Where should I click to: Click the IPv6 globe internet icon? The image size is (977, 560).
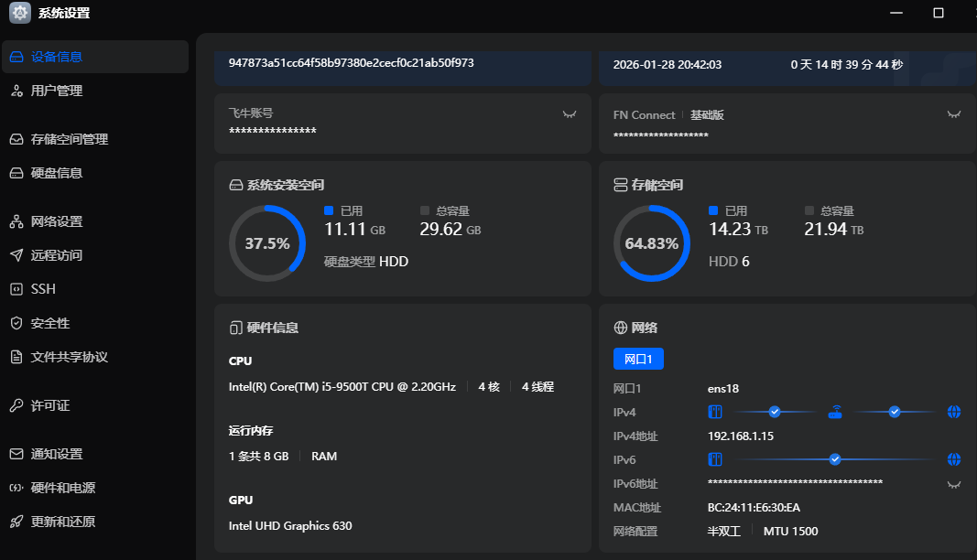[x=954, y=459]
